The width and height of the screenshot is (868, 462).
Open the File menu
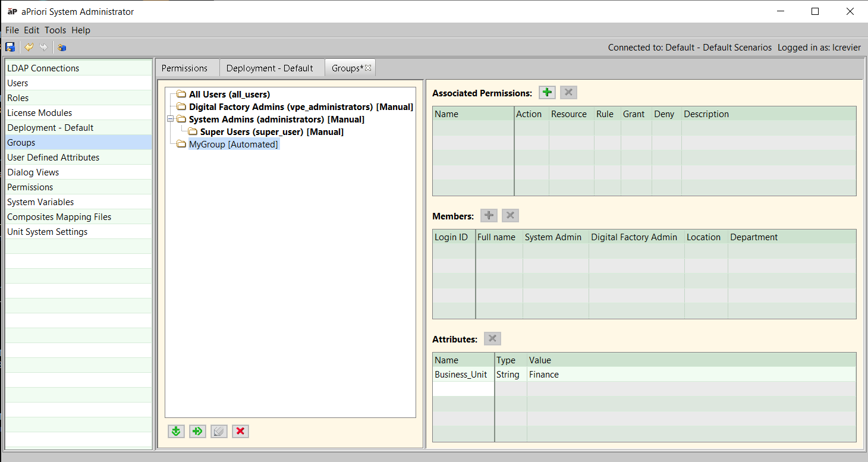(x=12, y=30)
